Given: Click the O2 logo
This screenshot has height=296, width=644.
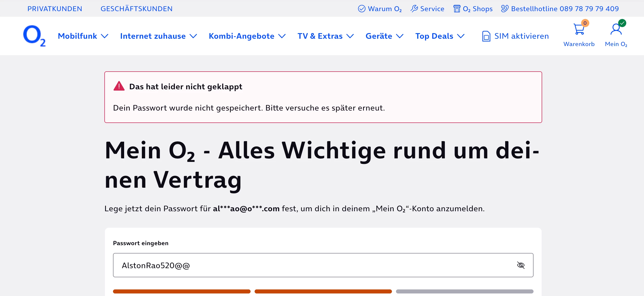Looking at the screenshot, I should [34, 36].
